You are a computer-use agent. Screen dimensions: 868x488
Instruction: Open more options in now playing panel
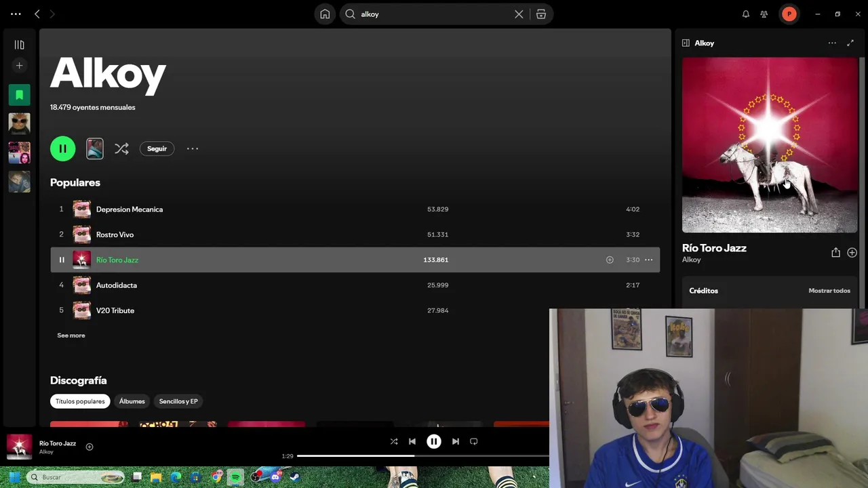click(x=832, y=43)
